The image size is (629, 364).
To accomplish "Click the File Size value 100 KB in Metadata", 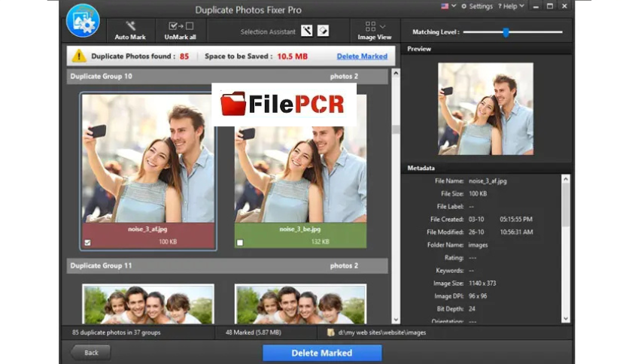I will (477, 193).
